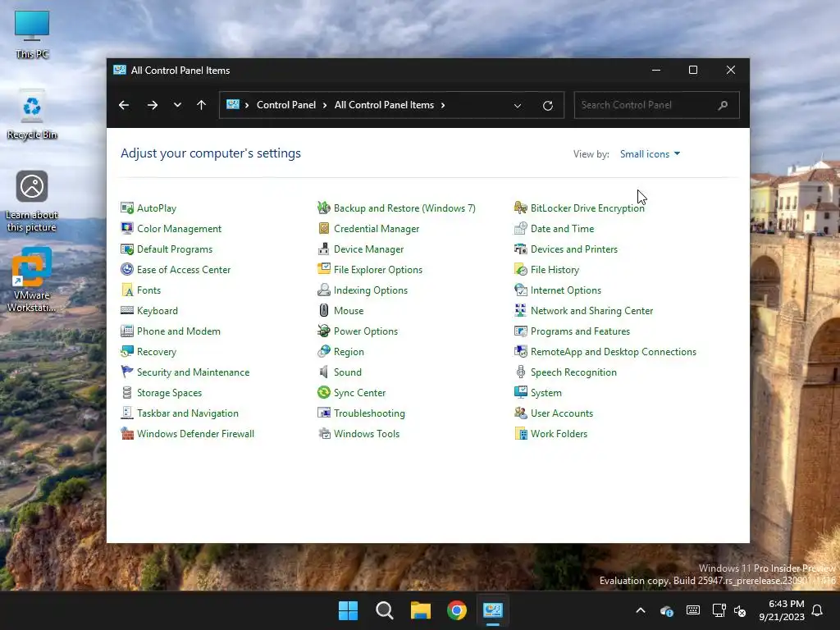This screenshot has height=630, width=840.
Task: Open Indexing Options link
Action: [x=371, y=290]
